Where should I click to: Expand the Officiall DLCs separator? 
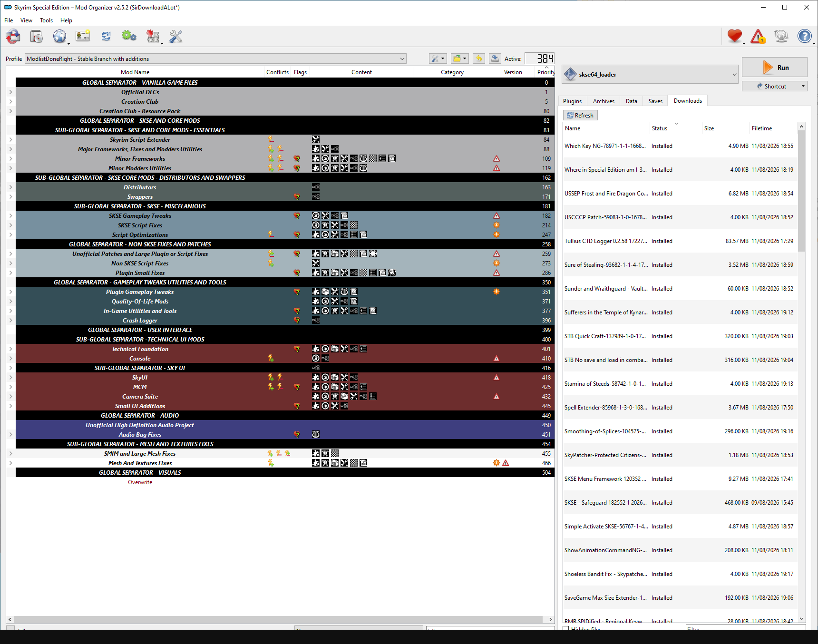(10, 92)
